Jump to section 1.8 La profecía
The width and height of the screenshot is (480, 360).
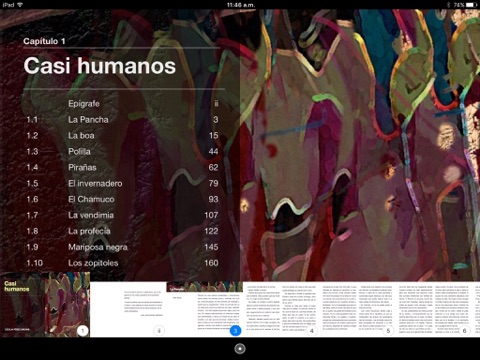pyautogui.click(x=122, y=231)
